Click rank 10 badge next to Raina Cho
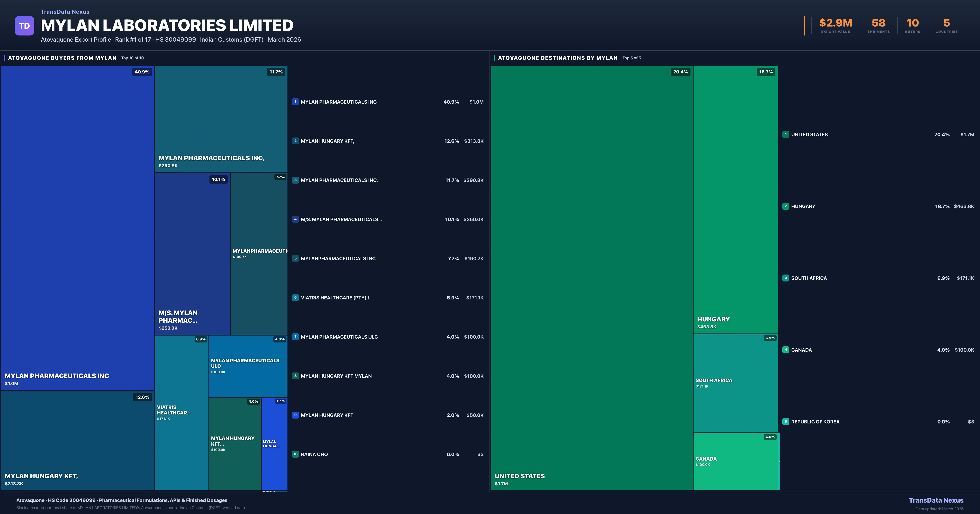The height and width of the screenshot is (514, 980). [295, 454]
